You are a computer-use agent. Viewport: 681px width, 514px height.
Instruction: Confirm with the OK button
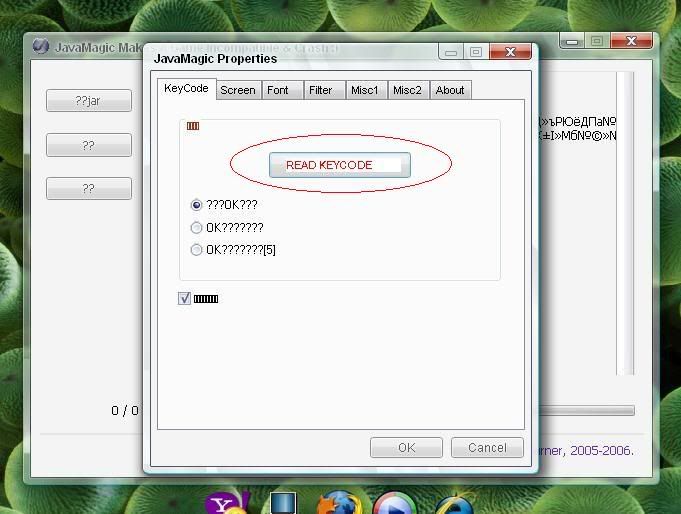[x=407, y=448]
